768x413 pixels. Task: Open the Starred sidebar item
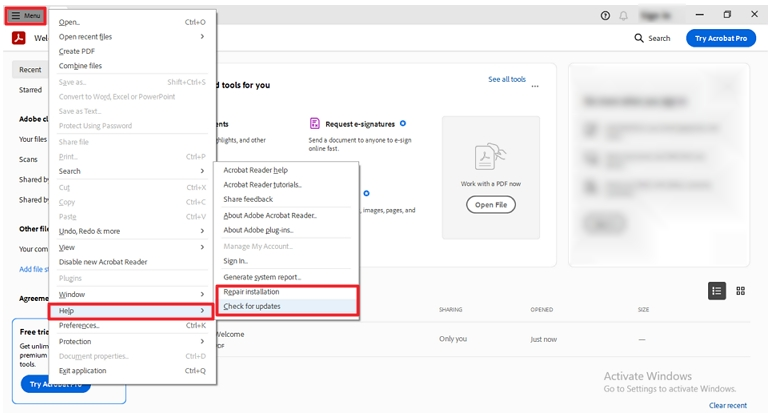point(30,90)
